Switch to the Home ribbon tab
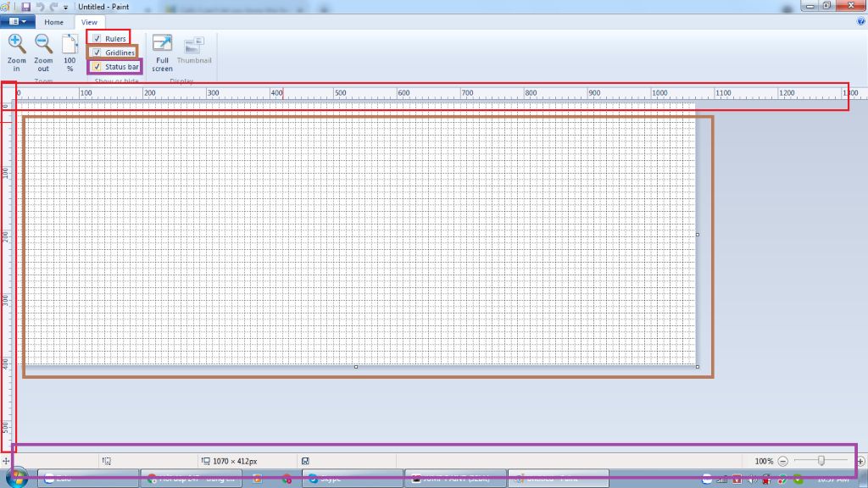This screenshot has width=868, height=488. [53, 22]
